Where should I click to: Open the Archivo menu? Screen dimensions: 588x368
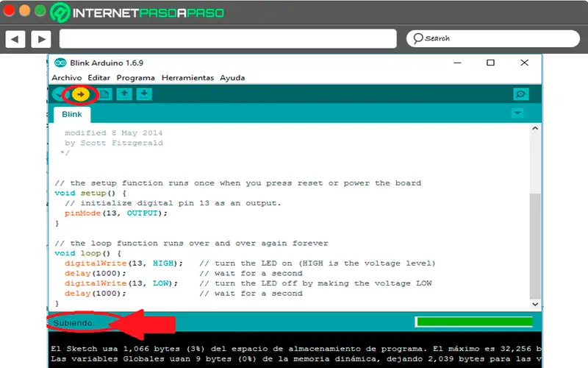click(x=67, y=78)
